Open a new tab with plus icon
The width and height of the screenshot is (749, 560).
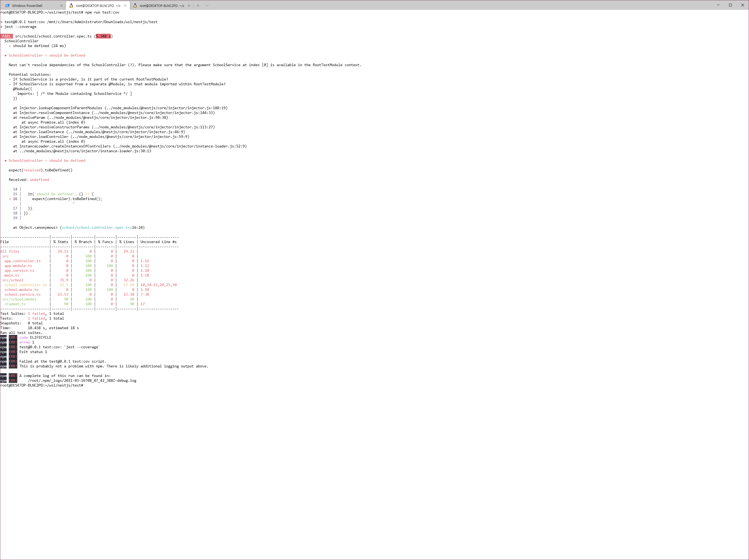[x=198, y=5]
